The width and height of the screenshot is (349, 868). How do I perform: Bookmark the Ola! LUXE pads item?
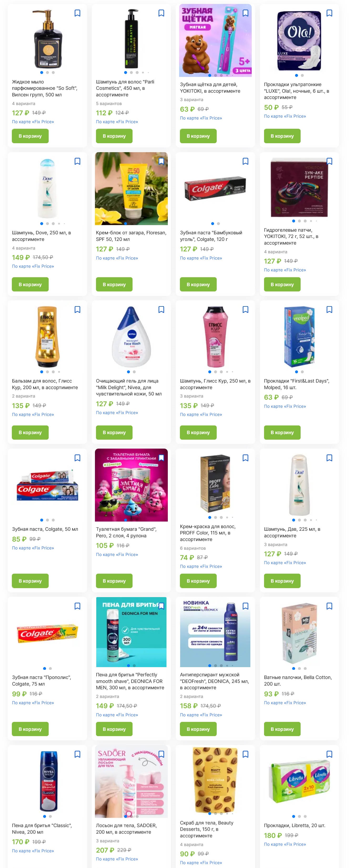pos(329,13)
